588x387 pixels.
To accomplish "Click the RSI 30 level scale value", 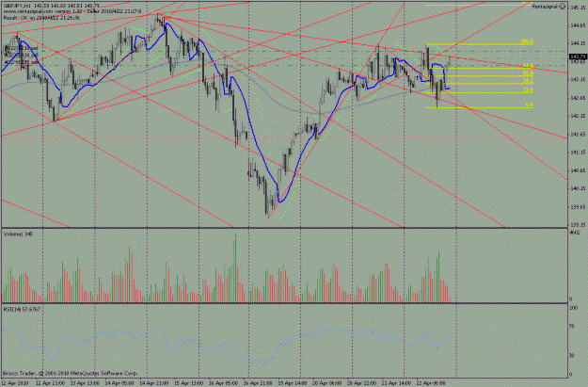I will coord(572,355).
